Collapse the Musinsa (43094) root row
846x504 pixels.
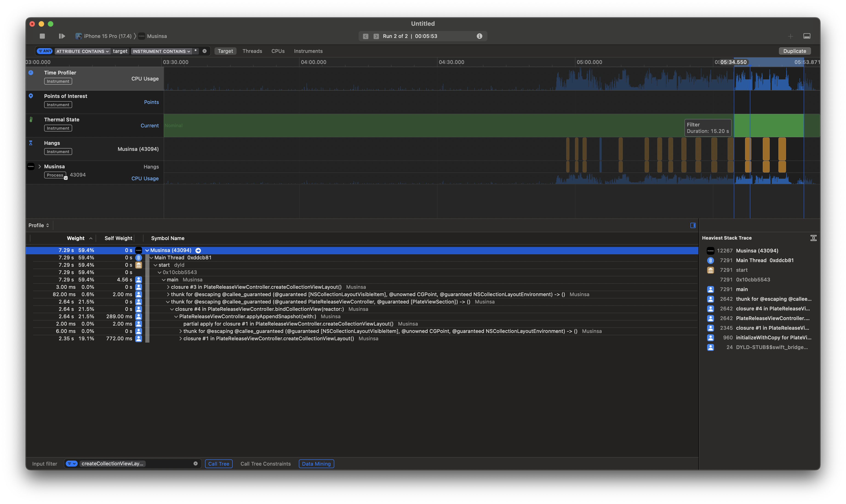click(147, 250)
